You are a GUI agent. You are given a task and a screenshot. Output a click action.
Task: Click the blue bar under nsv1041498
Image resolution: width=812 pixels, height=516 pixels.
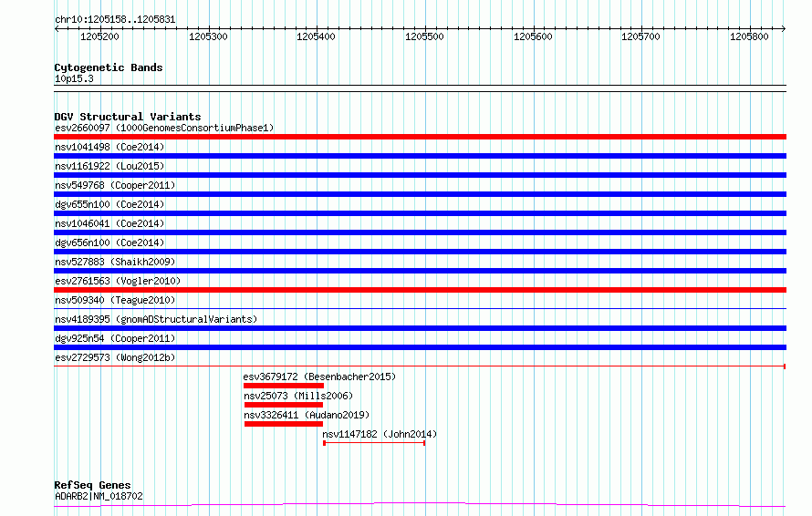(420, 156)
